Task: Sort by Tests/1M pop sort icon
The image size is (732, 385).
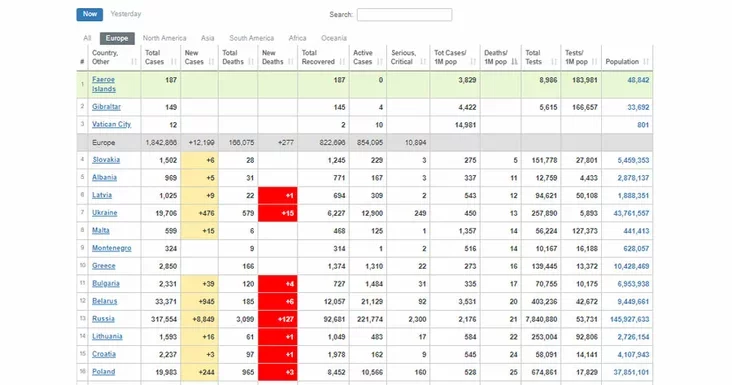Action: click(x=594, y=62)
